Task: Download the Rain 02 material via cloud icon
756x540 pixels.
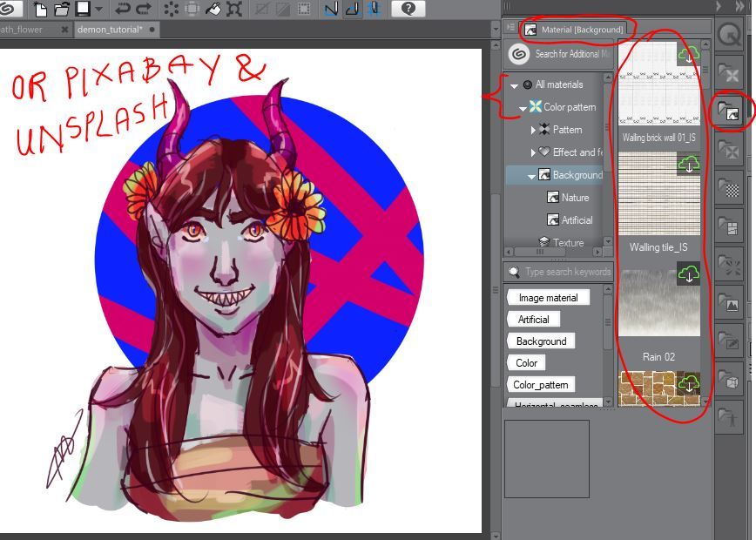Action: 688,274
